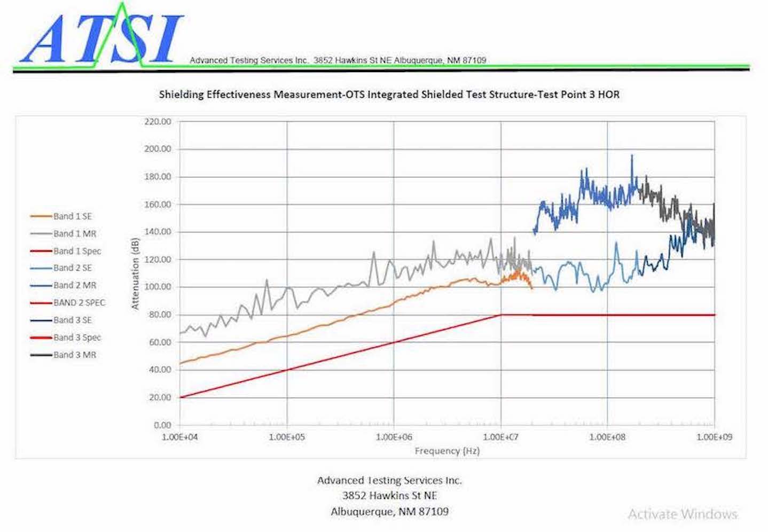
Task: Click the 'Band 1 SE' legend entry
Action: [61, 216]
